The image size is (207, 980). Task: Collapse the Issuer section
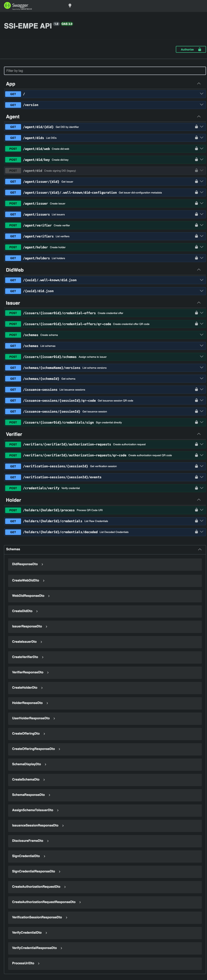[x=199, y=303]
